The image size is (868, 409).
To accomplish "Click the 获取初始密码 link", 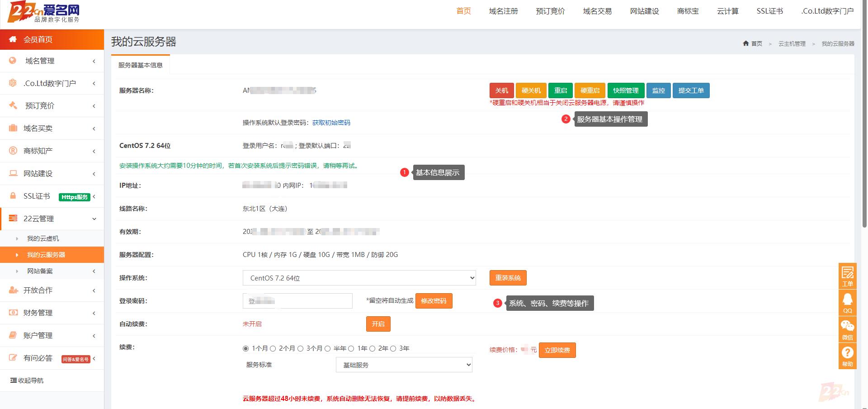I will click(331, 123).
